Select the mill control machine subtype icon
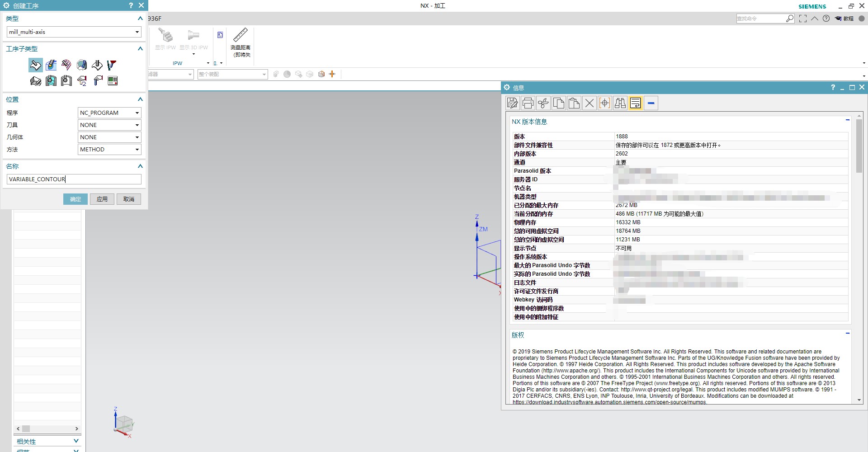 113,81
